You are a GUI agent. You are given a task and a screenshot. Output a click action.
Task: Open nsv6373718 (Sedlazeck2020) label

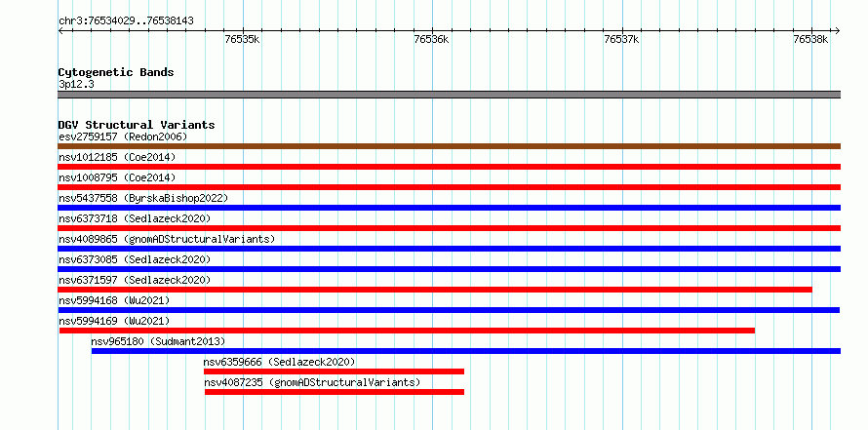pyautogui.click(x=135, y=218)
